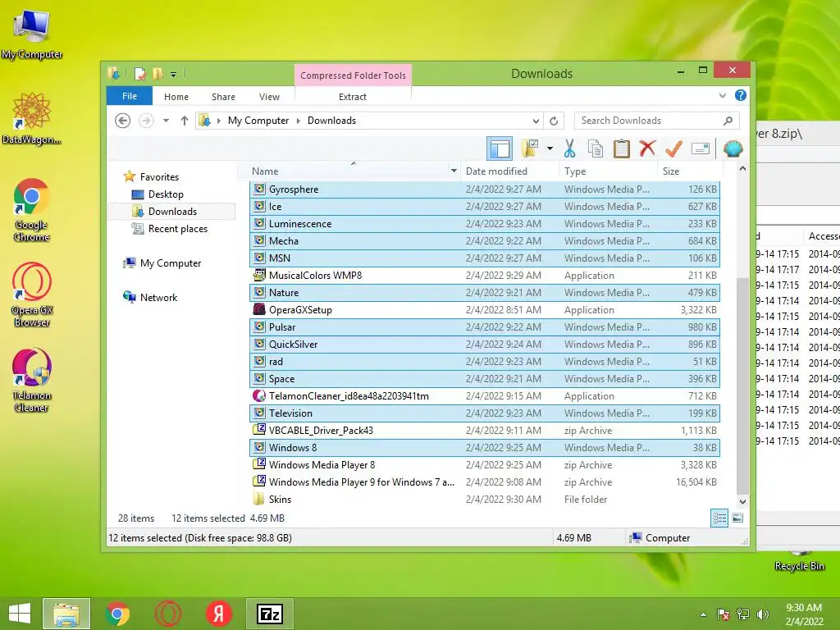Click the orange checkmark toolbar icon
The height and width of the screenshot is (630, 840).
673,148
